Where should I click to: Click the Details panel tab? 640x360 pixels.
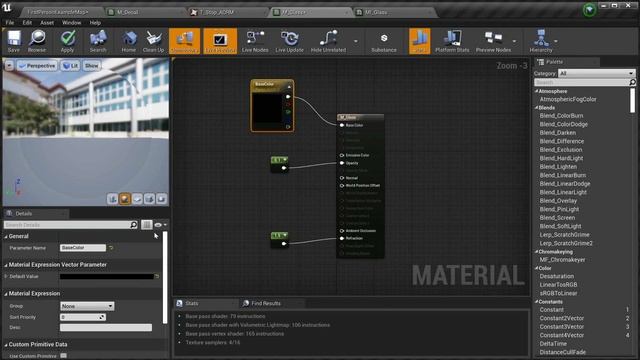coord(24,213)
